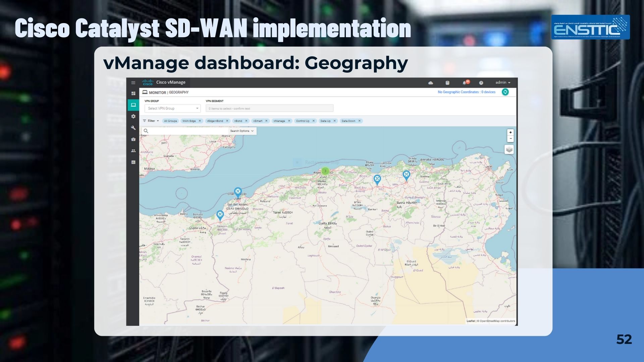
Task: Open the notifications bell showing 25 alerts
Action: click(465, 82)
